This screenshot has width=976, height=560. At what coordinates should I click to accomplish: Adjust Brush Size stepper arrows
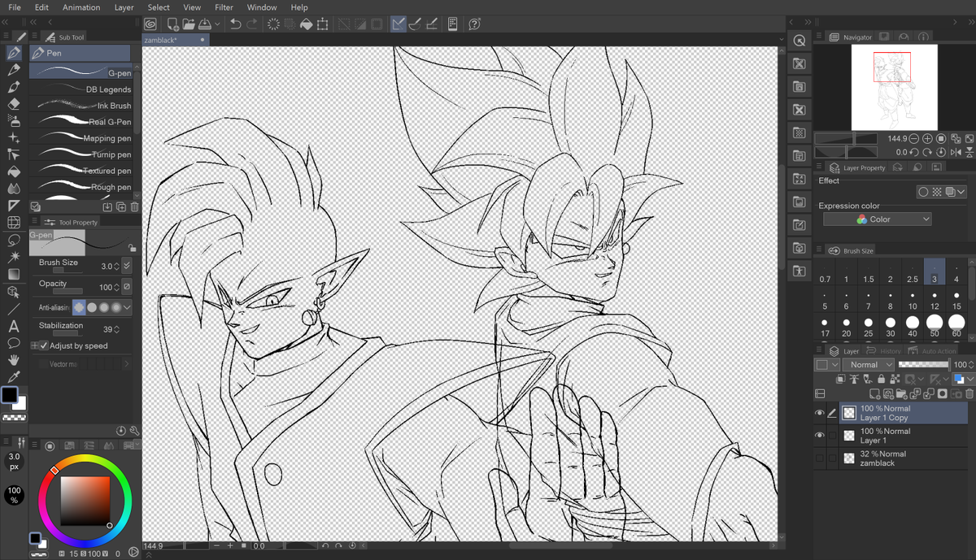tap(115, 266)
